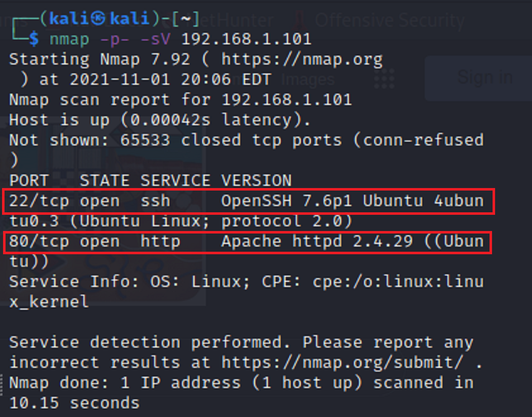Click the https://nmap.org link on Starting line
Screen dimensions: 532x417
click(x=302, y=59)
